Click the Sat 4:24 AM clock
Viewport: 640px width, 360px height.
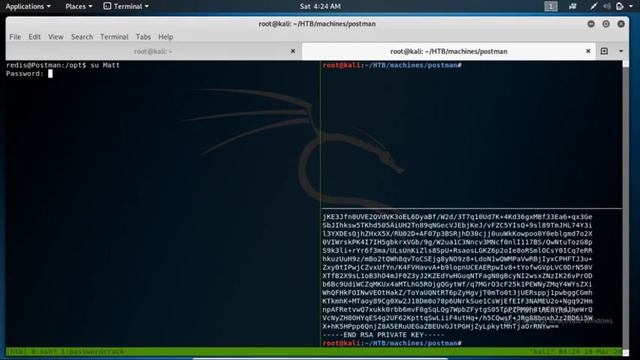[x=320, y=6]
